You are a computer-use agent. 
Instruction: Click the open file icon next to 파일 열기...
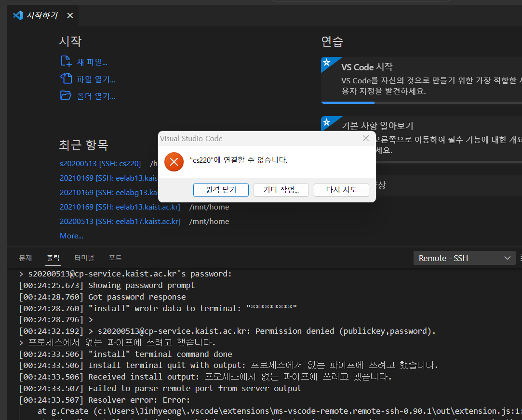[x=66, y=79]
